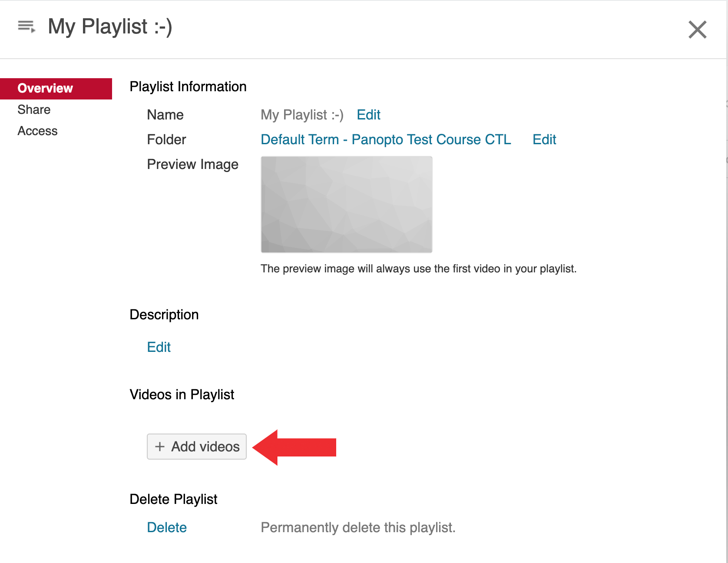Click the preview image note text
Viewport: 728px width, 563px height.
pos(418,269)
